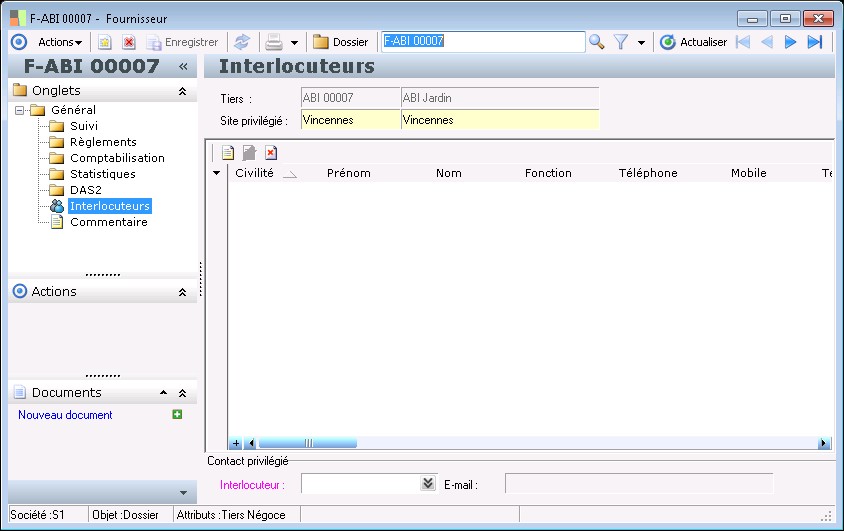Collapse the left navigation panel
Viewport: 844px width, 531px height.
[x=183, y=66]
